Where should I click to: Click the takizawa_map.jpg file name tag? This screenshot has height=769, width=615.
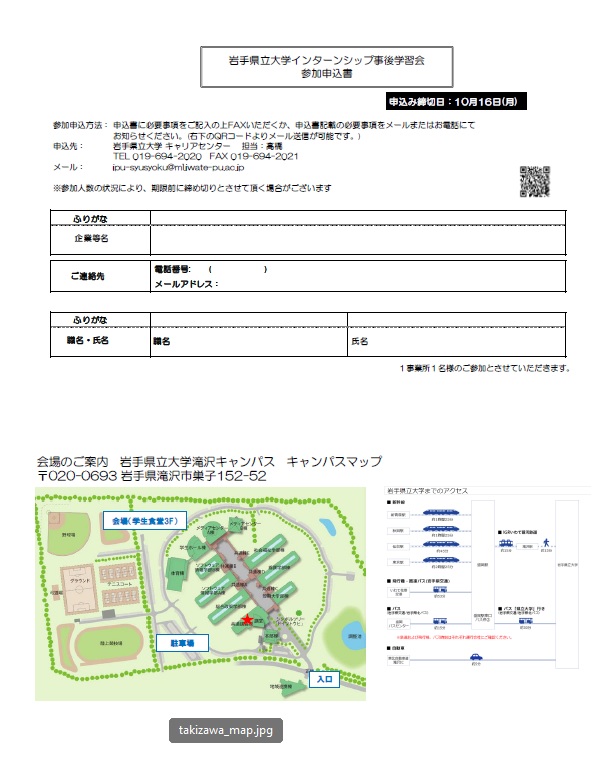click(x=226, y=730)
